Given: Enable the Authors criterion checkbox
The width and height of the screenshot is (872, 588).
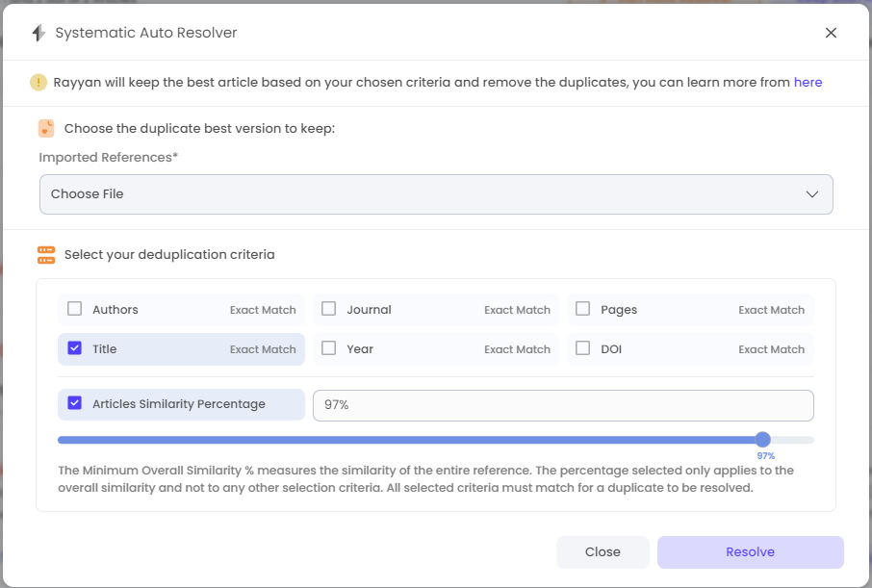Looking at the screenshot, I should [x=74, y=309].
